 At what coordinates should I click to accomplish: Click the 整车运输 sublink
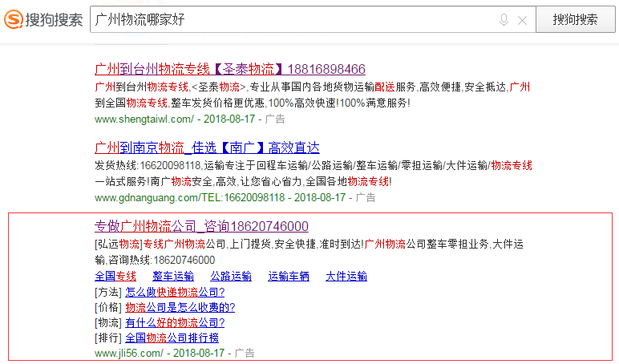pyautogui.click(x=173, y=276)
